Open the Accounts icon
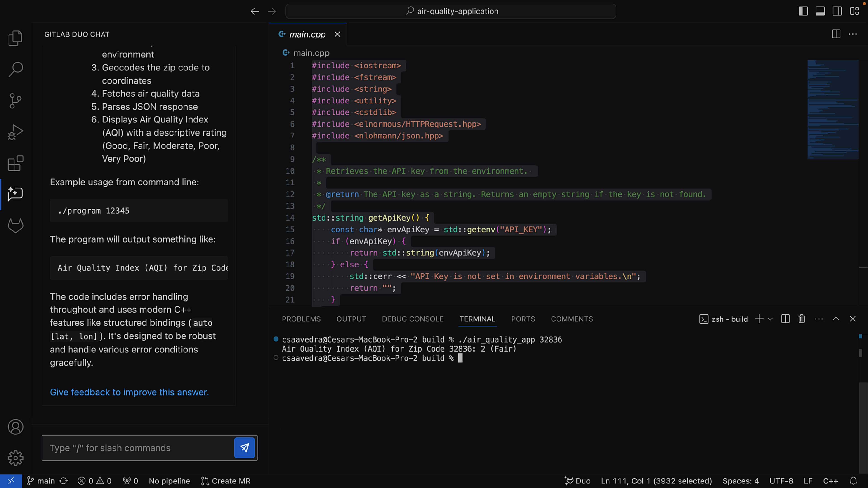Screen dimensions: 868x488 click(15, 427)
